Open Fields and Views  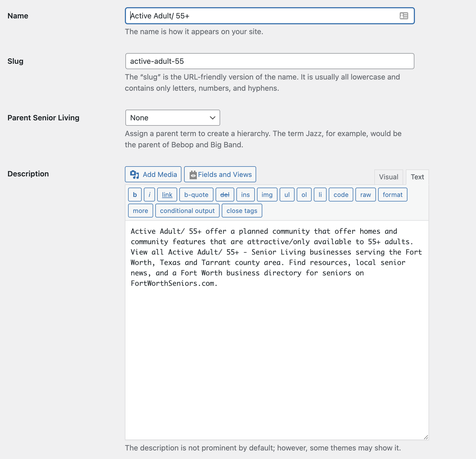[220, 174]
